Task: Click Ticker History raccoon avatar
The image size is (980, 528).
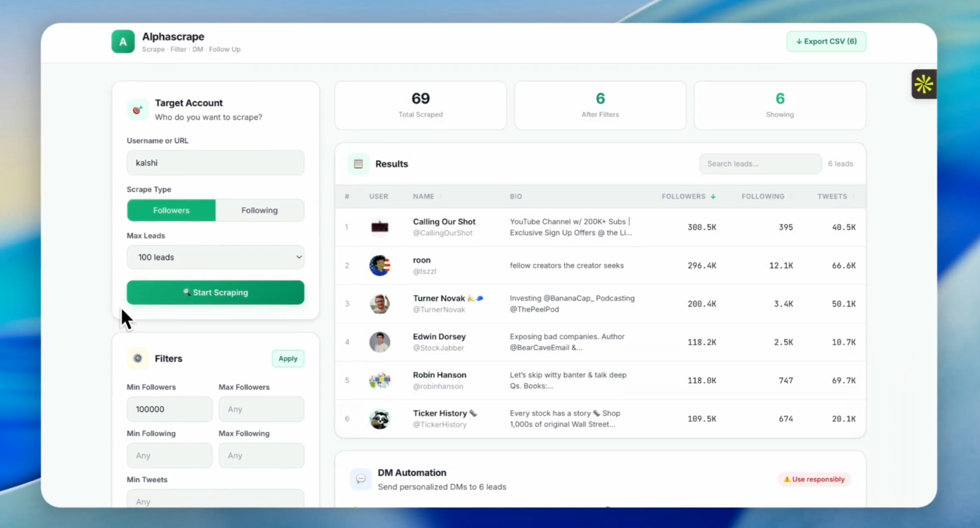Action: [x=379, y=419]
